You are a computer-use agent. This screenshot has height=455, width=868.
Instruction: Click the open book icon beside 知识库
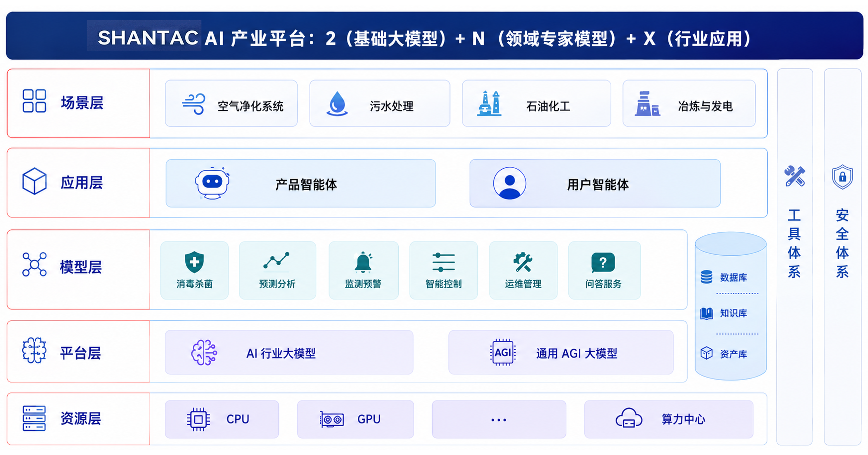click(x=706, y=313)
